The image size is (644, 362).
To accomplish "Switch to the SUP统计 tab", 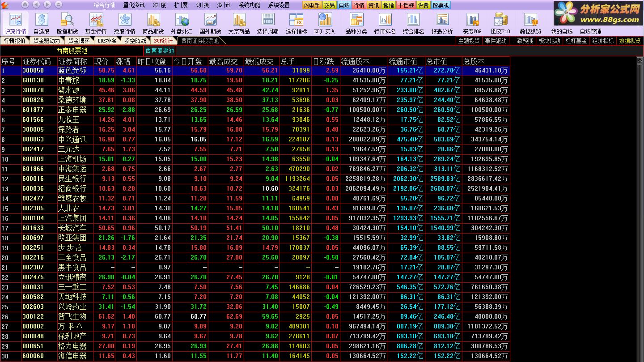I will 163,41.
